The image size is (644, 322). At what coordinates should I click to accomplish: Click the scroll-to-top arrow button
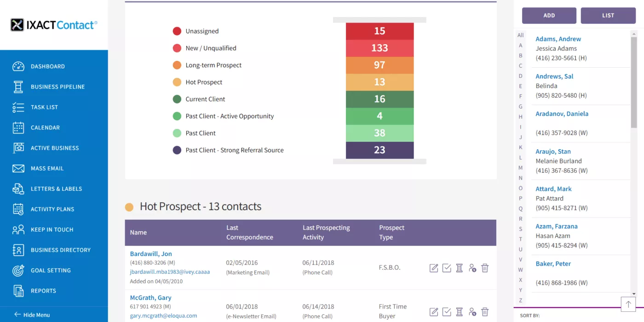coord(628,304)
